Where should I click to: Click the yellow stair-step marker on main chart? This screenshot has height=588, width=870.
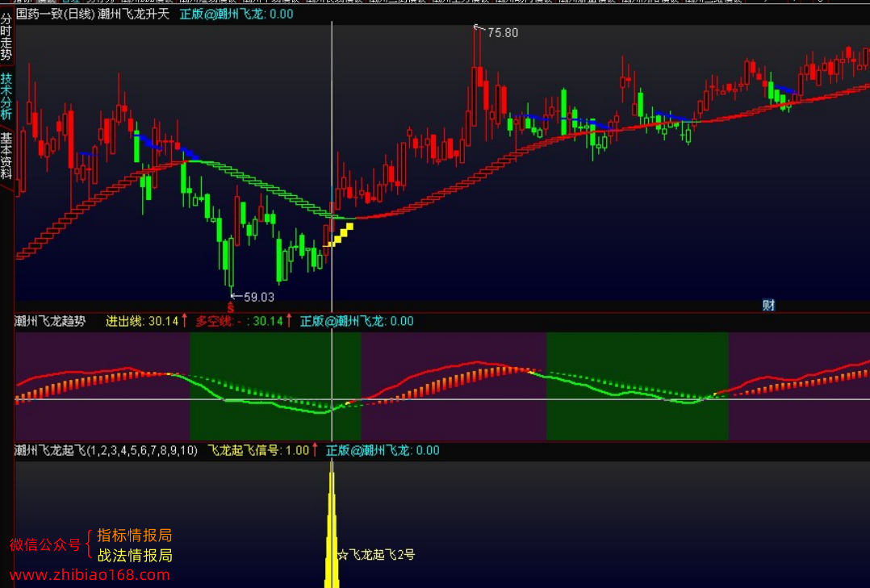coord(339,236)
